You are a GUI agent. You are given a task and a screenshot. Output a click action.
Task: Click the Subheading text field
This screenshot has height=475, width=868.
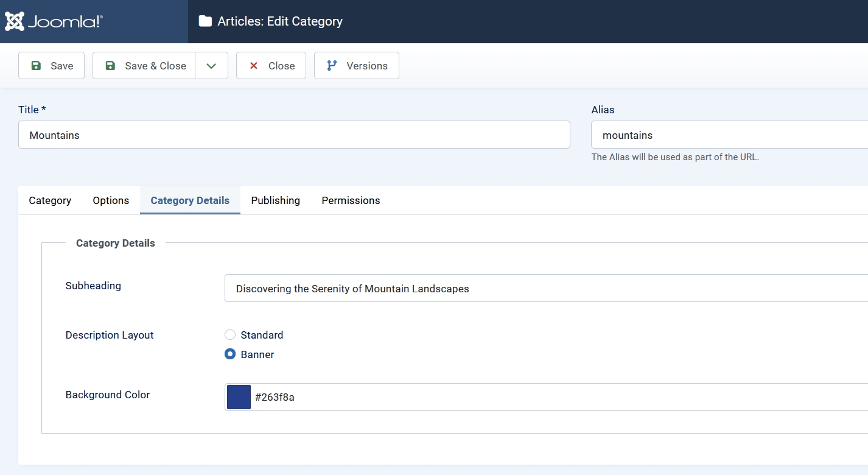point(546,288)
